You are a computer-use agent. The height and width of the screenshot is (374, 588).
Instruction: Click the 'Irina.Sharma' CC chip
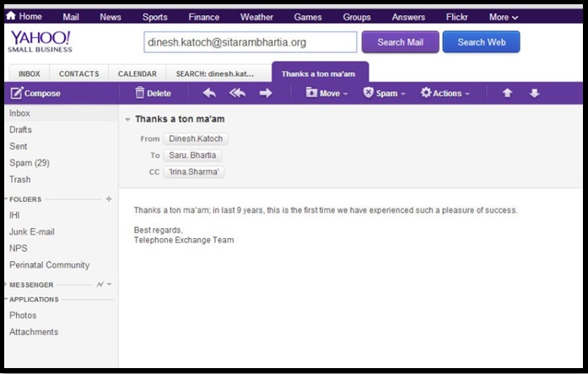[x=193, y=172]
